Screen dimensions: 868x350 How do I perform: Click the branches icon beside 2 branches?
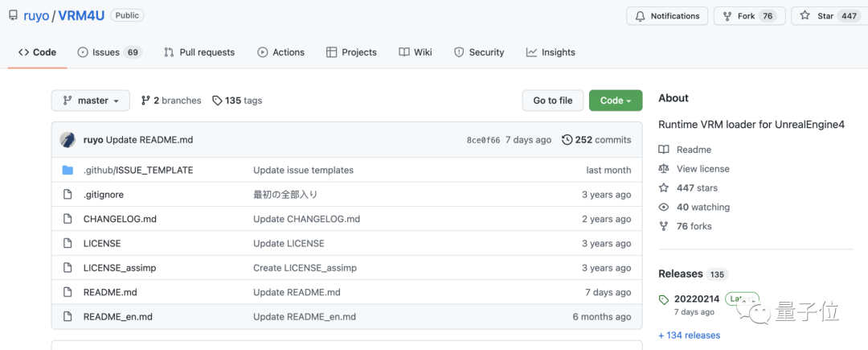(145, 101)
